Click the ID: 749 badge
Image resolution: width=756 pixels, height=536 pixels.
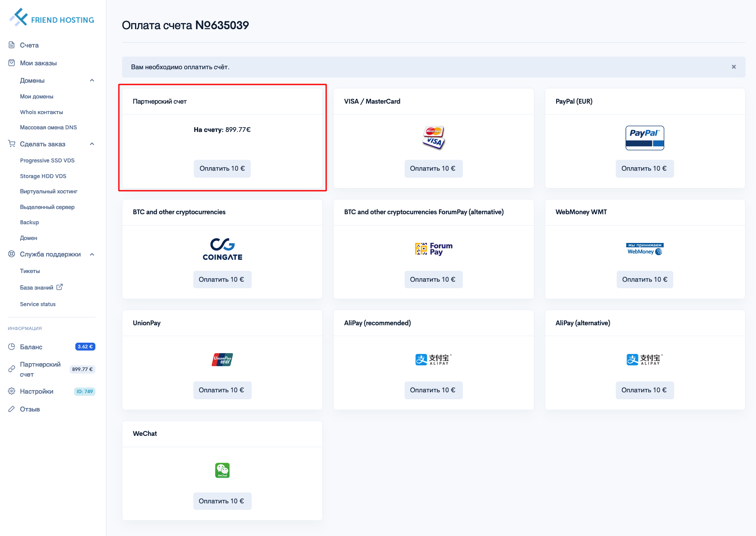tap(84, 391)
